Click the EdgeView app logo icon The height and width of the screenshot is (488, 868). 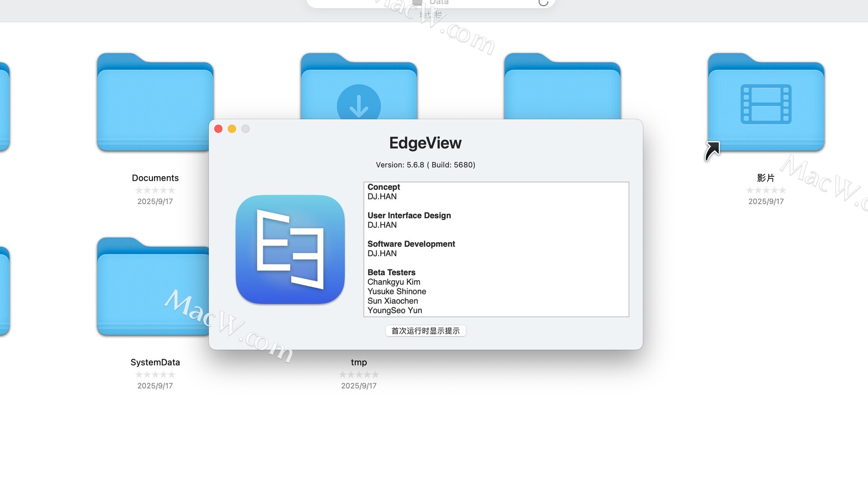[290, 249]
